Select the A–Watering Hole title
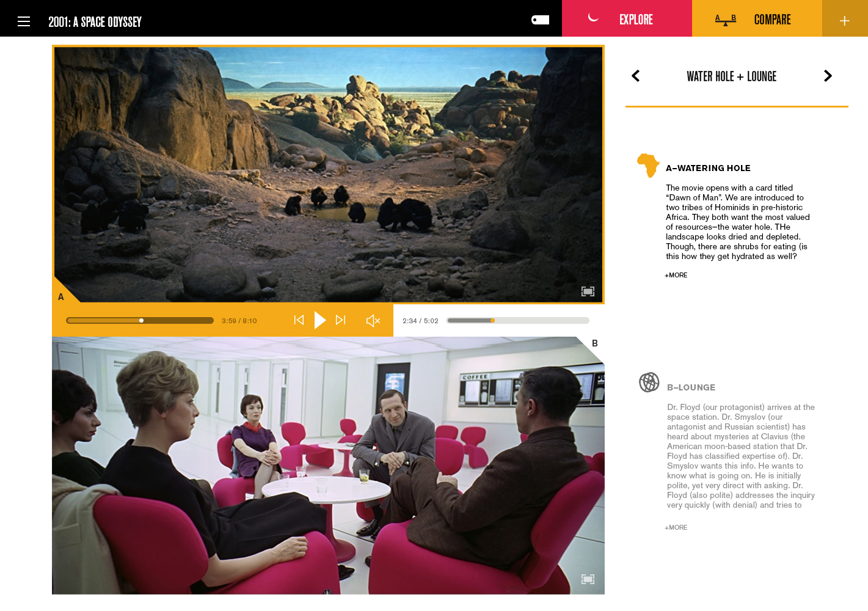The image size is (868, 611). point(708,168)
